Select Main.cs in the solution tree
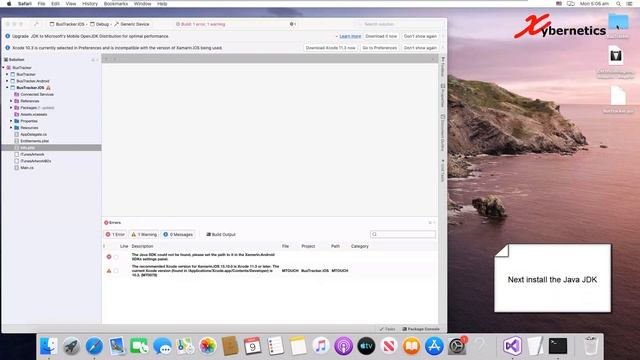The height and width of the screenshot is (360, 640). pyautogui.click(x=27, y=168)
